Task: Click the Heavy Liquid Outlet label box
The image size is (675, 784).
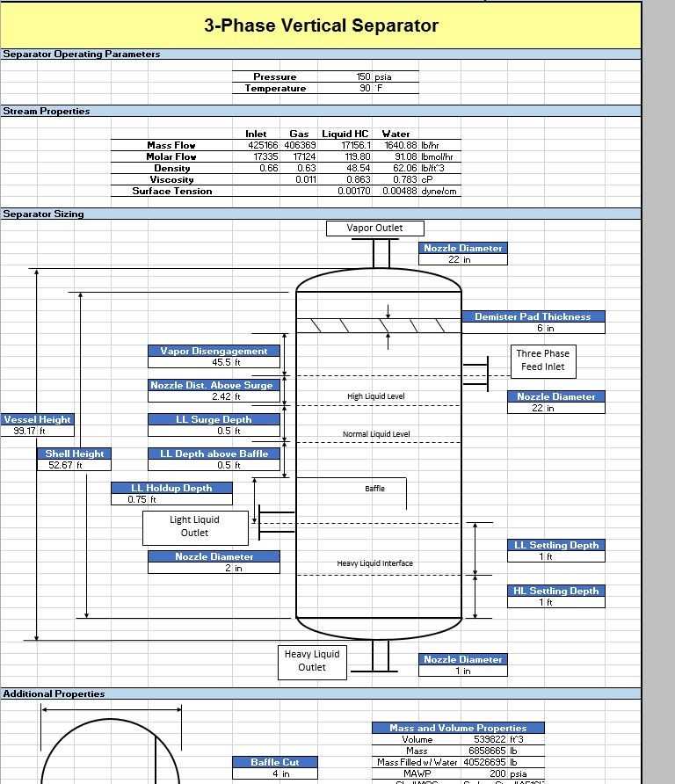Action: (x=312, y=662)
